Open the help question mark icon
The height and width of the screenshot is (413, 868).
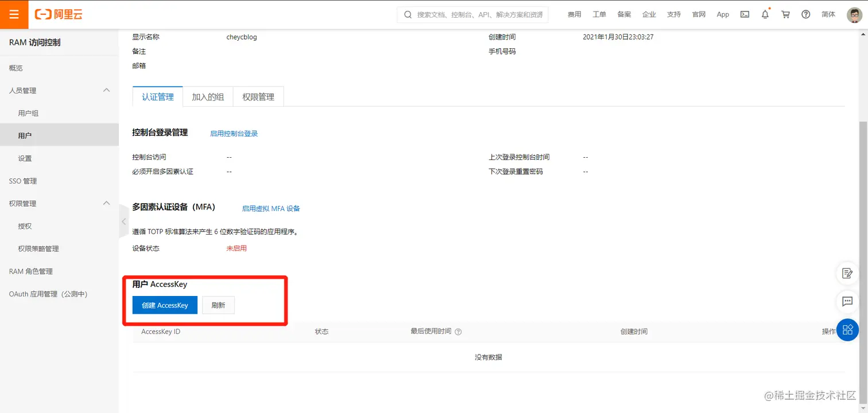806,14
